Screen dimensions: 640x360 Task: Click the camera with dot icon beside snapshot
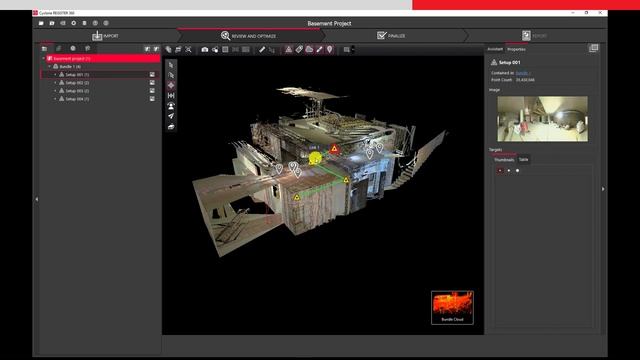coord(215,50)
